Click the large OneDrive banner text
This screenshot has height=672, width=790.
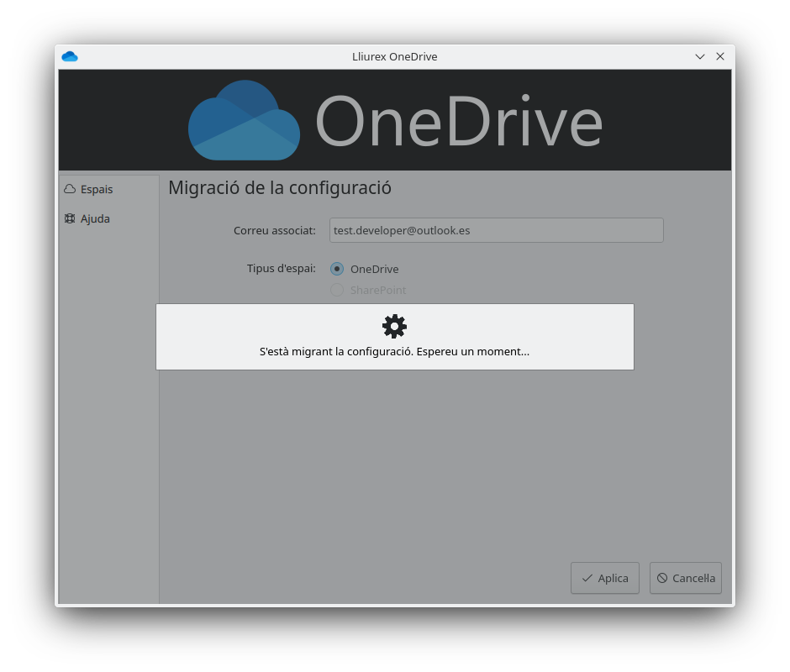(x=459, y=123)
